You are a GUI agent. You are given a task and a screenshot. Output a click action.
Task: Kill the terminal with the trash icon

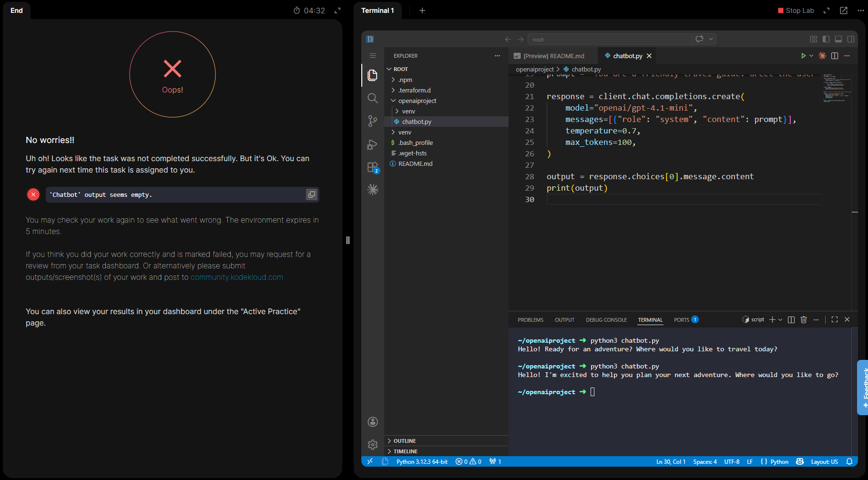pos(804,320)
